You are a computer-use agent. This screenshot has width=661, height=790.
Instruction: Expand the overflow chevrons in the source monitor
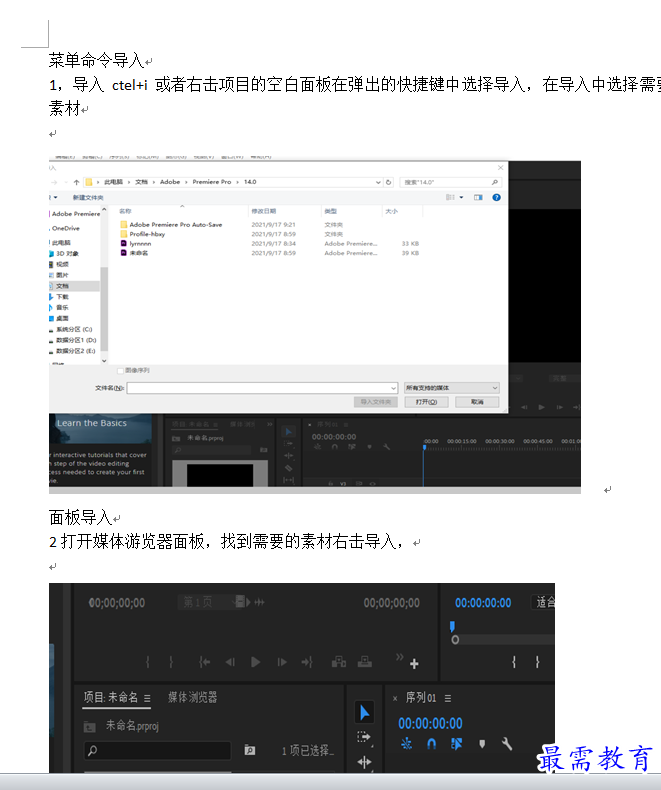click(x=400, y=656)
